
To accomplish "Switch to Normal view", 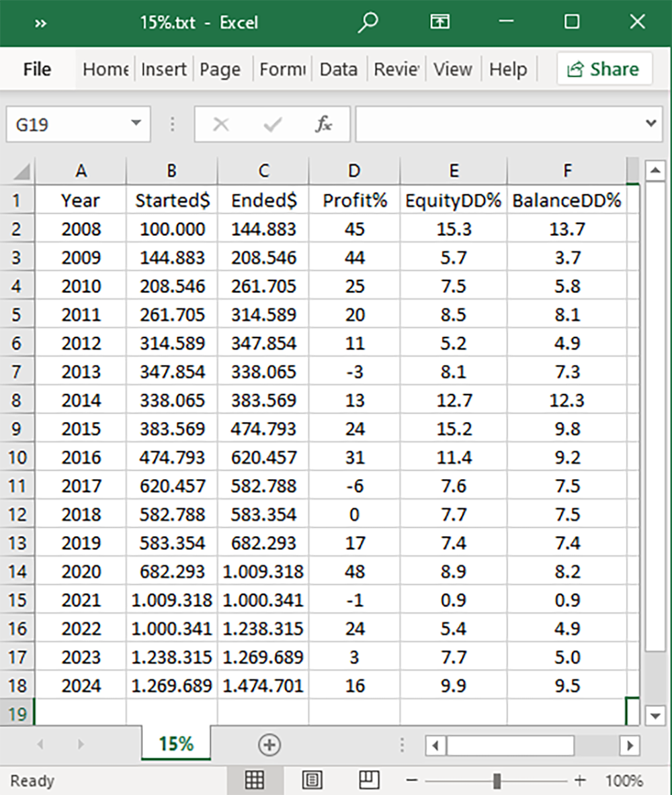I will pos(254,780).
